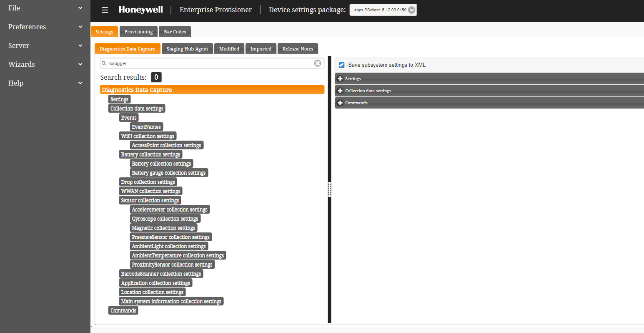
Task: Click plus icon beside Collection data settings
Action: [x=340, y=91]
